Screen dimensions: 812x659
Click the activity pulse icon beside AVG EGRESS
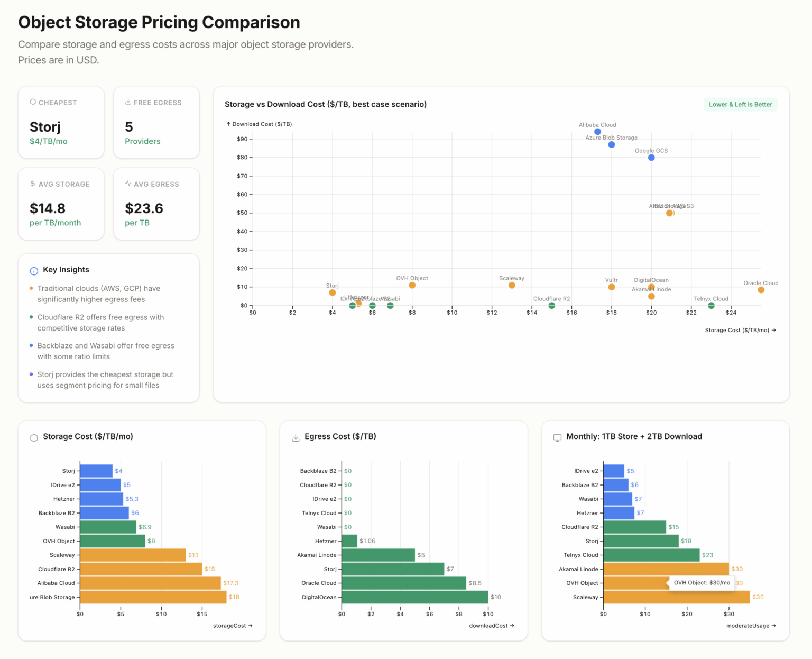(127, 184)
